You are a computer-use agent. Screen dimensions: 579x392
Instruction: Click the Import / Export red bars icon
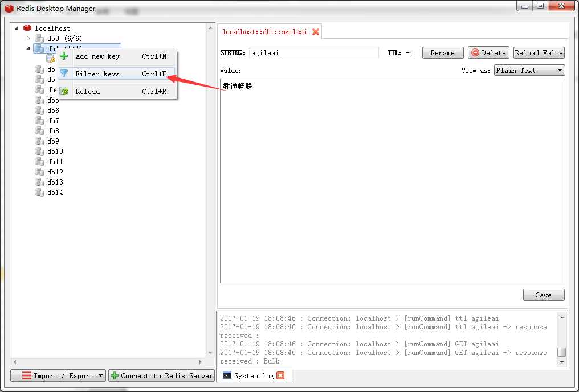pyautogui.click(x=27, y=375)
